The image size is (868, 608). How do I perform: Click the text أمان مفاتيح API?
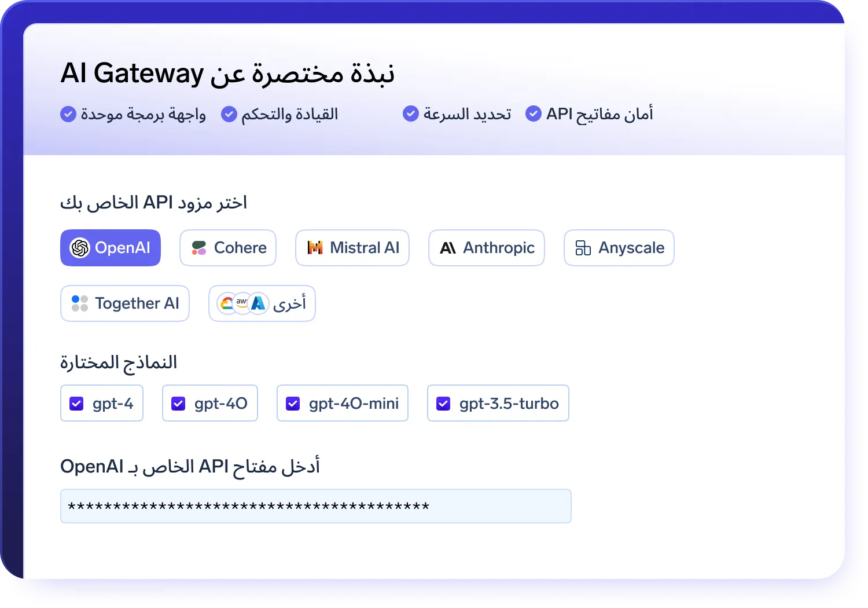pyautogui.click(x=599, y=114)
